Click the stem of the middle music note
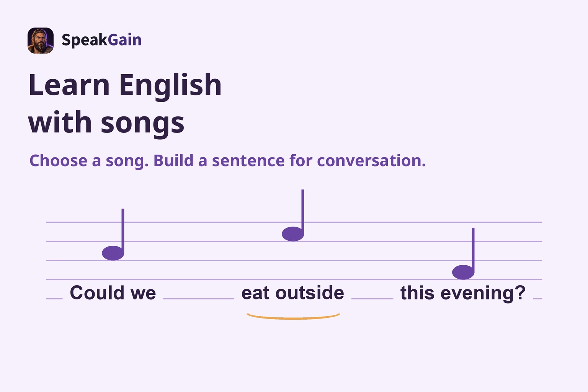 [303, 211]
